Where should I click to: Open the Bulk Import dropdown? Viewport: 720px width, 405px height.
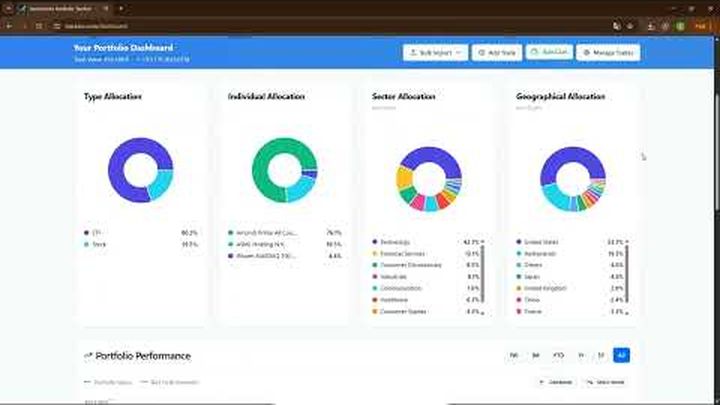435,52
